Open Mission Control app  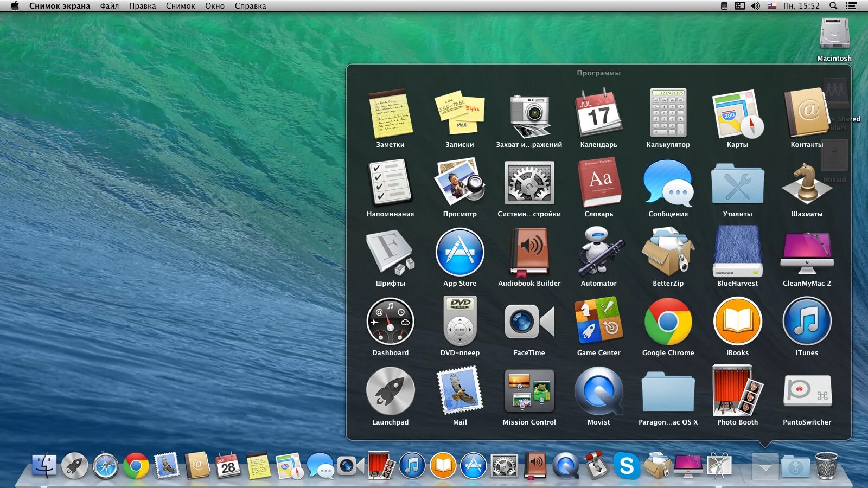(529, 391)
